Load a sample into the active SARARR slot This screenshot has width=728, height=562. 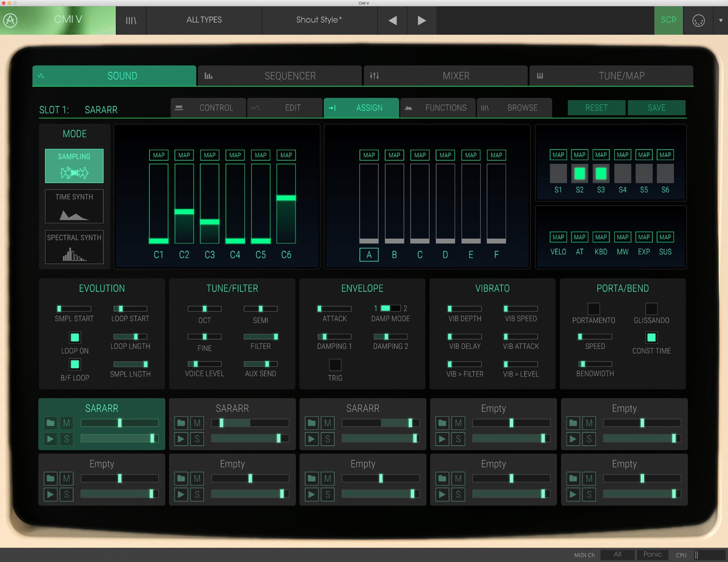coord(51,423)
